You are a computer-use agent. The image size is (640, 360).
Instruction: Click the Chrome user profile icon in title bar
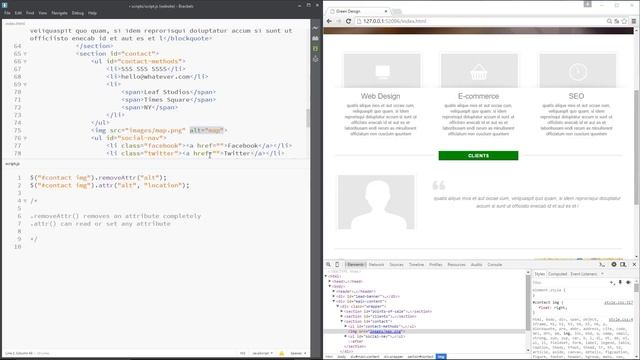coord(587,4)
